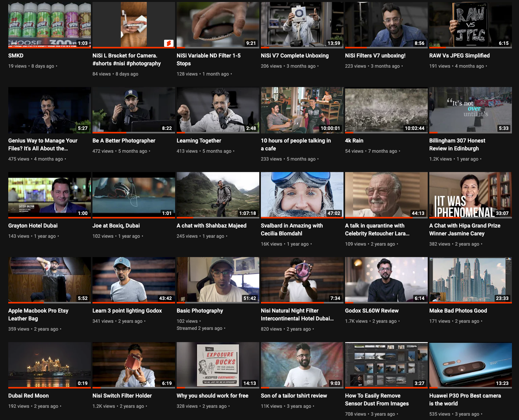Play the Godox SL60W Review thumbnail
The image size is (519, 420).
386,280
